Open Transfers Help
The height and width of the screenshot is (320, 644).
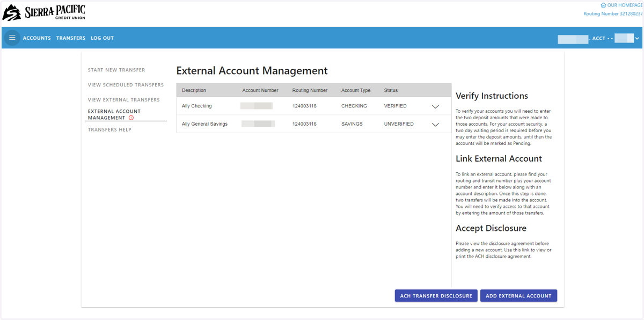(110, 129)
